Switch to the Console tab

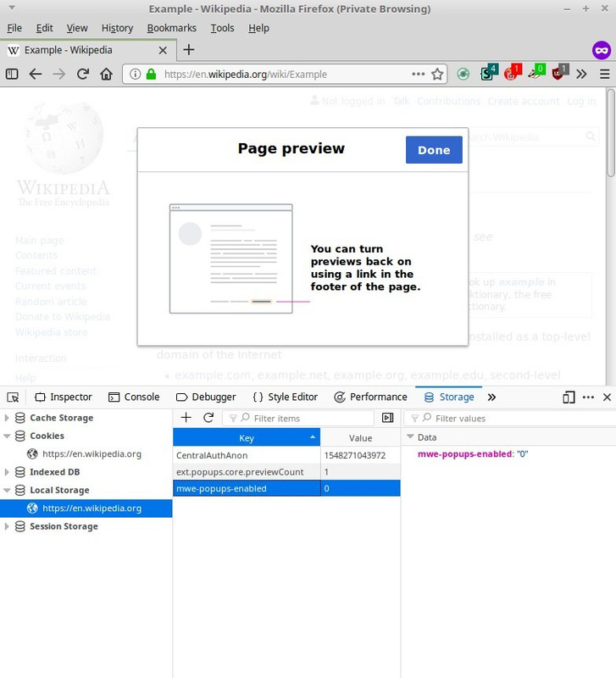tap(134, 397)
